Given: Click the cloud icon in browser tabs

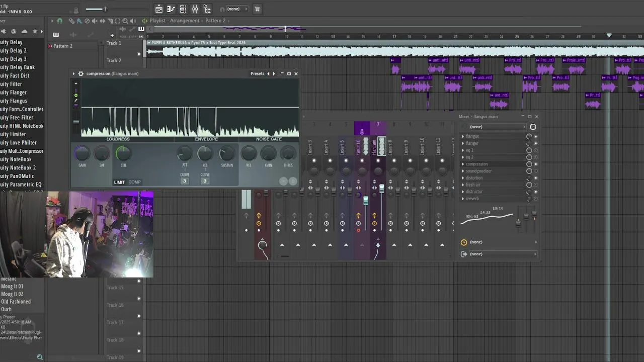Looking at the screenshot, I should 24,31.
